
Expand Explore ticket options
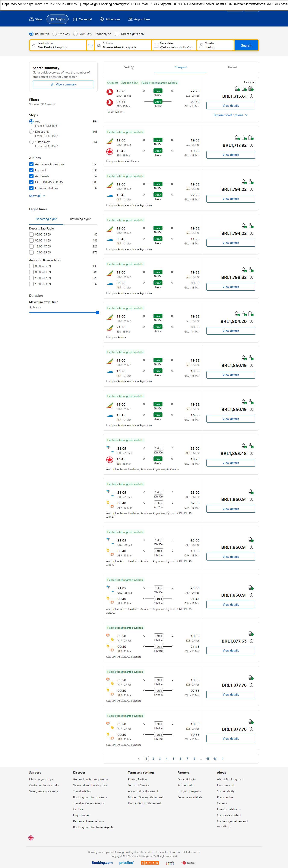[x=230, y=115]
